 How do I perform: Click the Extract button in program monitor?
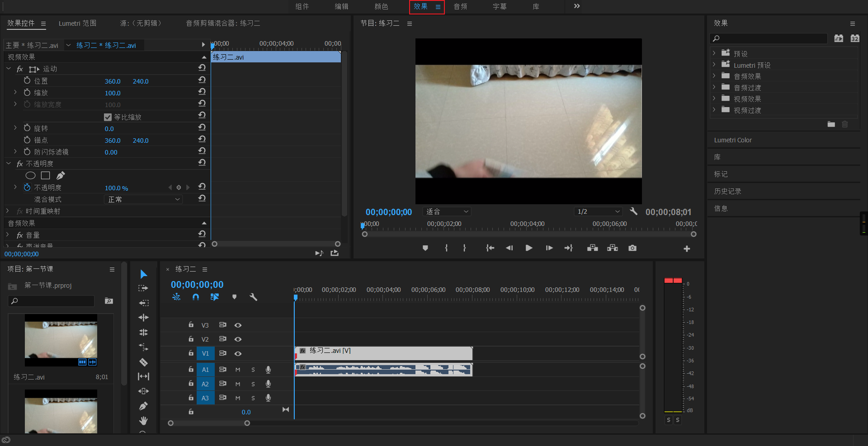613,248
